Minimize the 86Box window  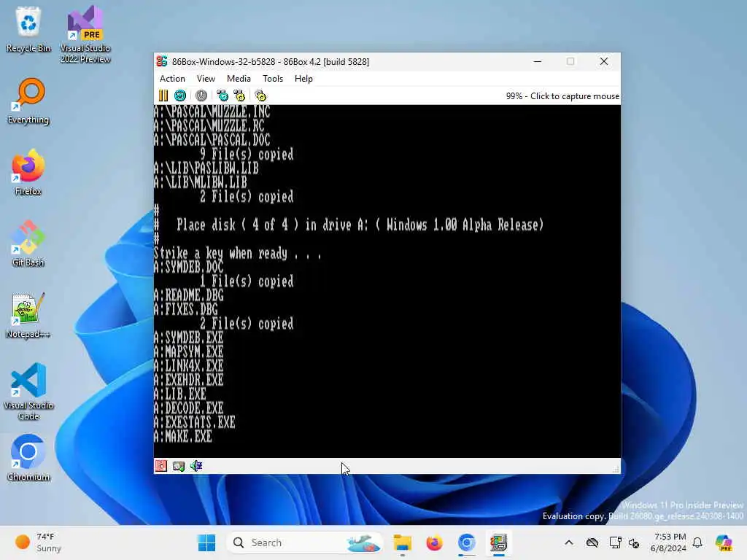tap(538, 61)
